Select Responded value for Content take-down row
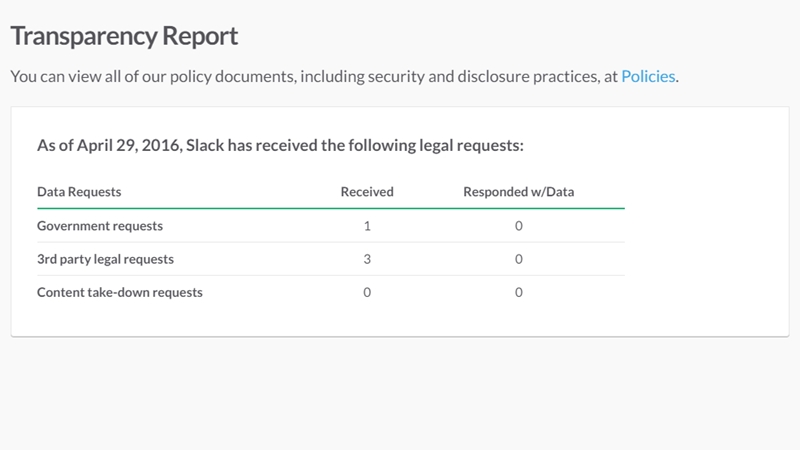The image size is (800, 450). pos(518,292)
